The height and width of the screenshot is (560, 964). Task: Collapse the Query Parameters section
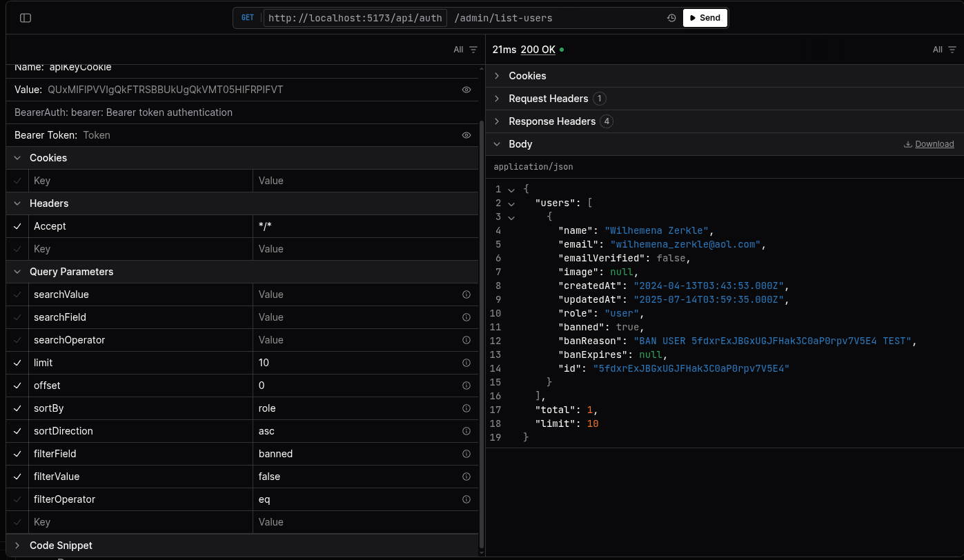(x=71, y=272)
